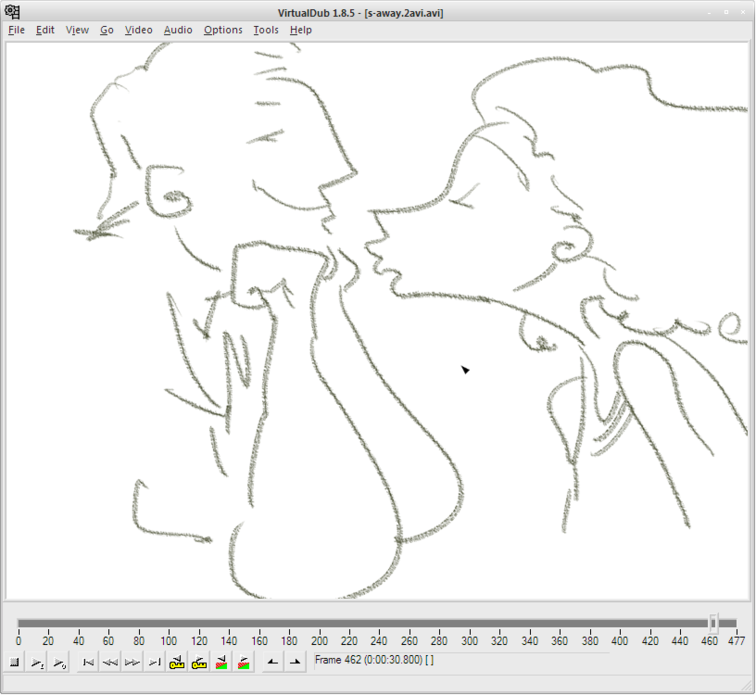Click the VirtualDub gear icon in title bar

[13, 12]
